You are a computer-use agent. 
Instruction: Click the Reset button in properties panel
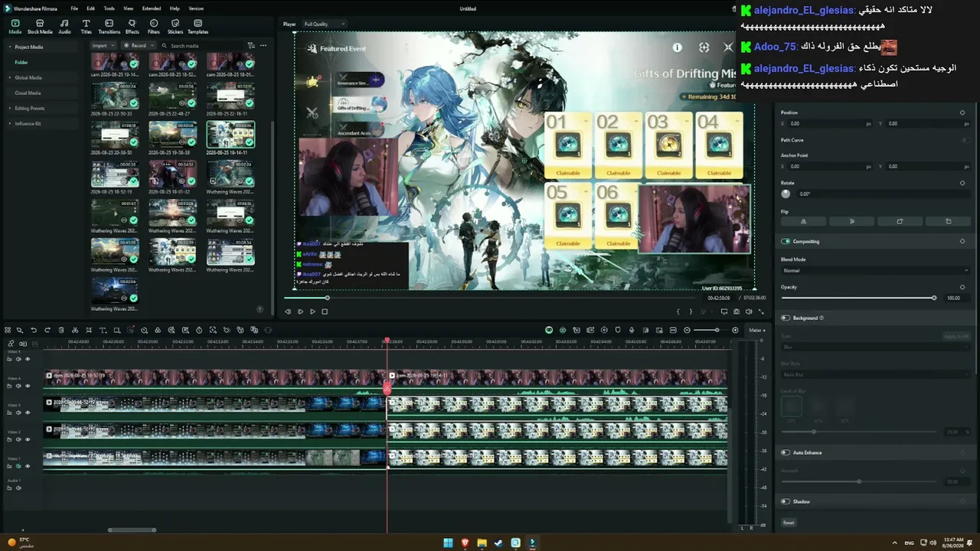pos(789,523)
